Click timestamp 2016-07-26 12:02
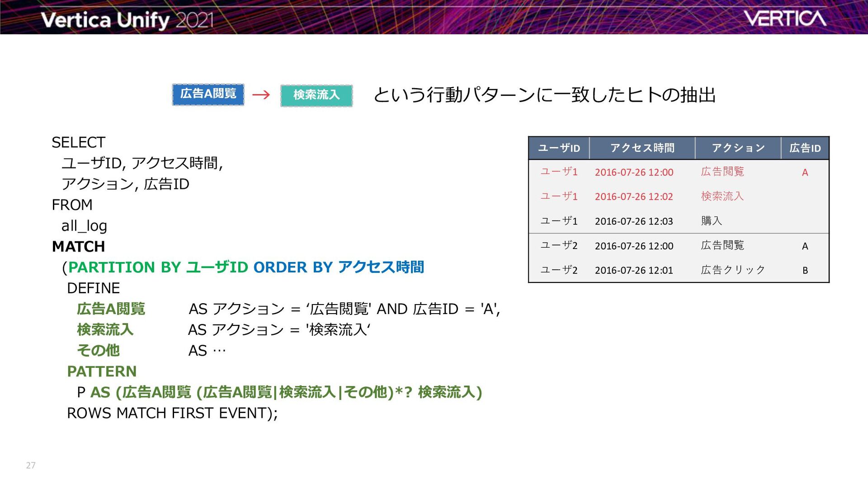 click(634, 197)
